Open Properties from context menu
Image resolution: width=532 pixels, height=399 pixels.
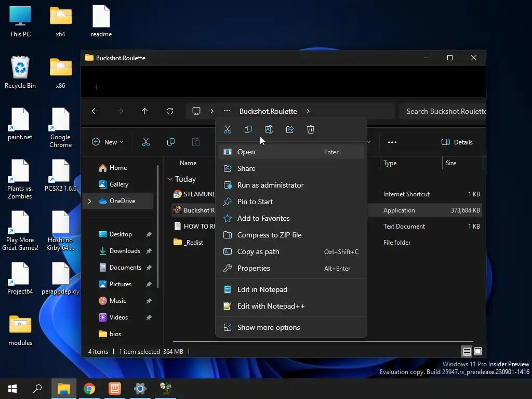(291, 269)
